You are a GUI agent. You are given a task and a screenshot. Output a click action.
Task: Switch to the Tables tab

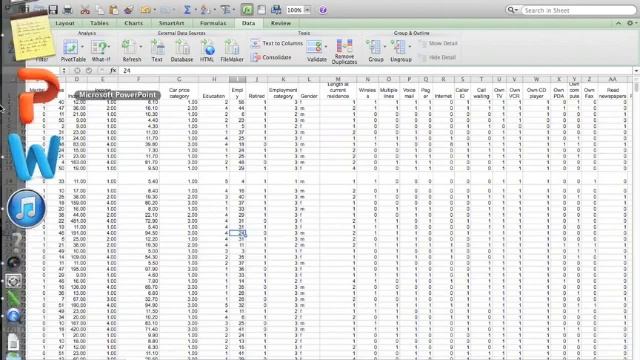[x=99, y=23]
